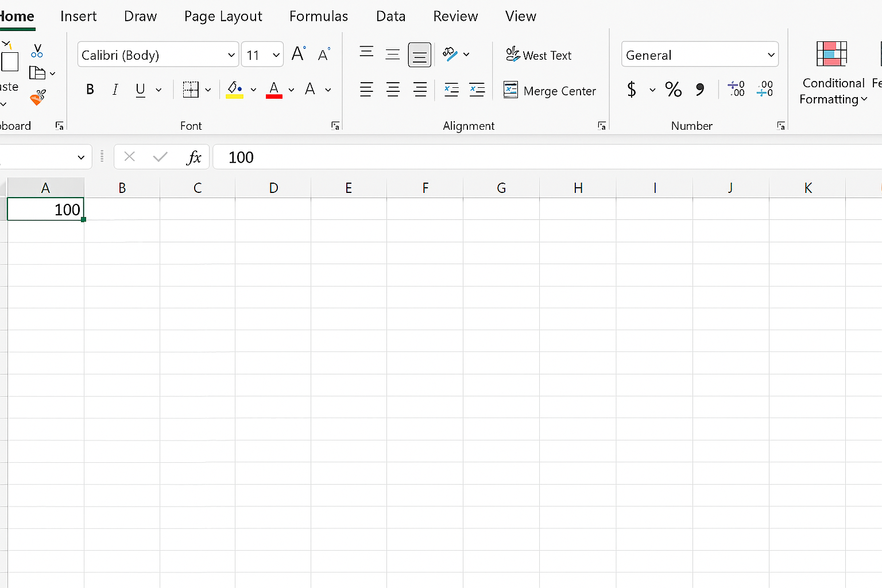Expand the Name Box dropdown arrow
Viewport: 882px width, 588px height.
(81, 157)
